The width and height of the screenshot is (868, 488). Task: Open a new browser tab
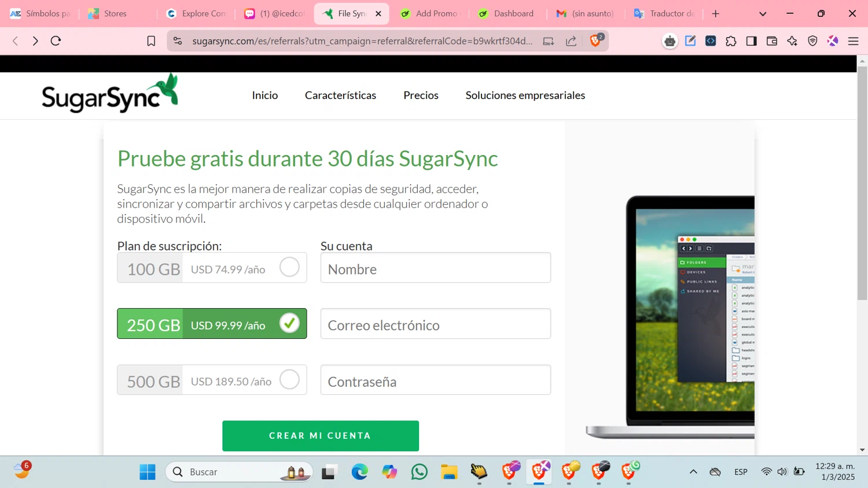716,13
